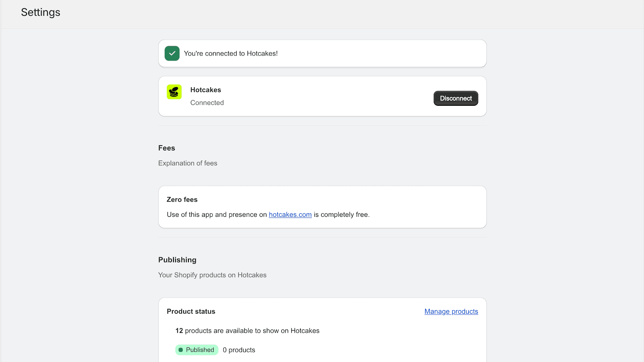Click the Hotcakes account name
Viewport: 644px width, 362px height.
point(206,90)
